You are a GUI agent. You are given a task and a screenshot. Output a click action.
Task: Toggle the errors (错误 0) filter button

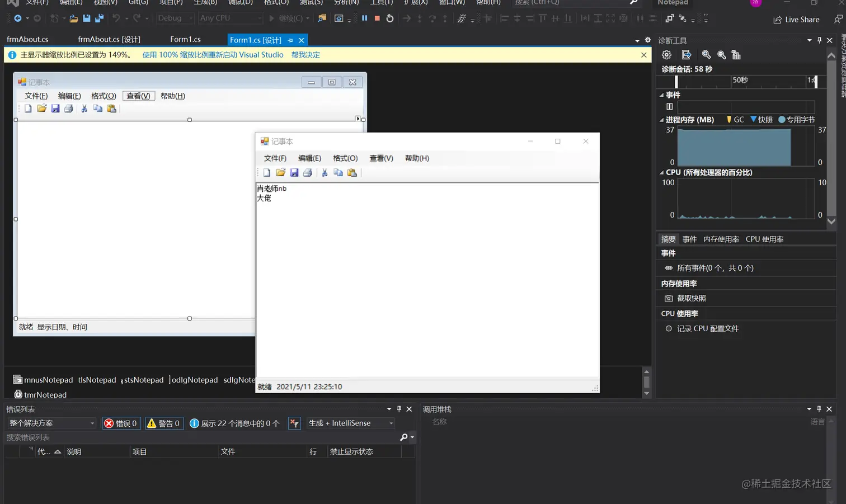[x=121, y=423]
